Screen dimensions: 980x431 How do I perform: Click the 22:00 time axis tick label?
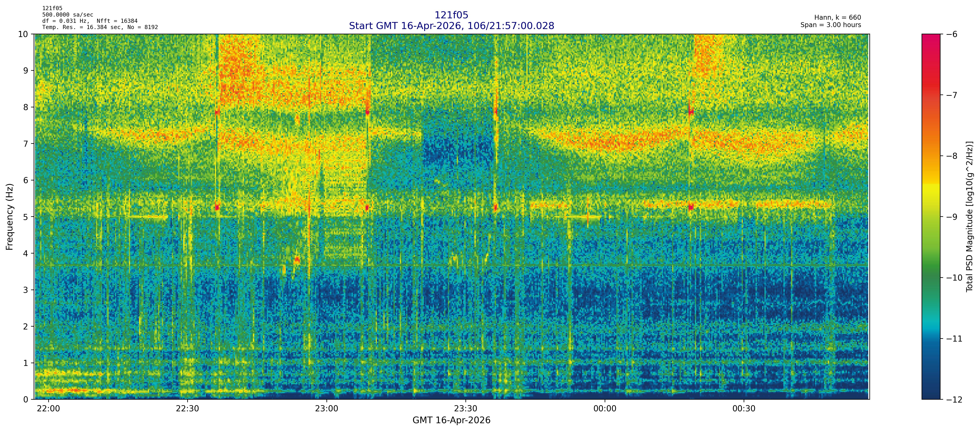[x=48, y=409]
